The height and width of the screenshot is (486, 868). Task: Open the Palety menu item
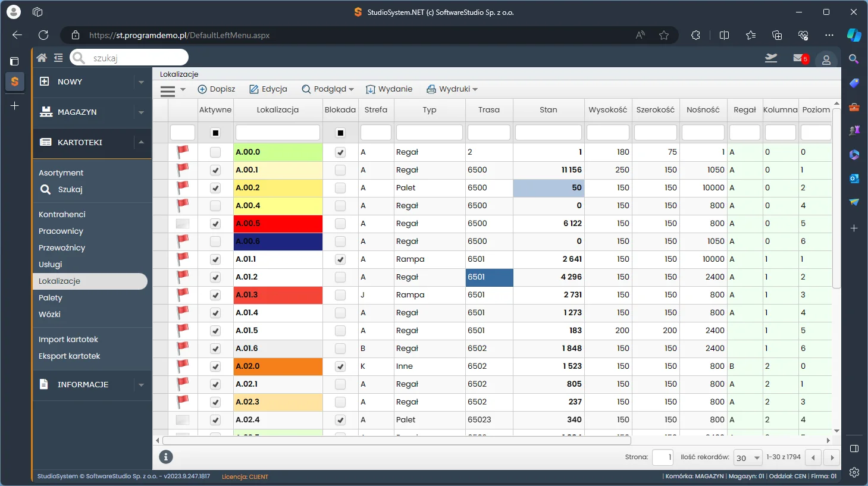(x=51, y=297)
